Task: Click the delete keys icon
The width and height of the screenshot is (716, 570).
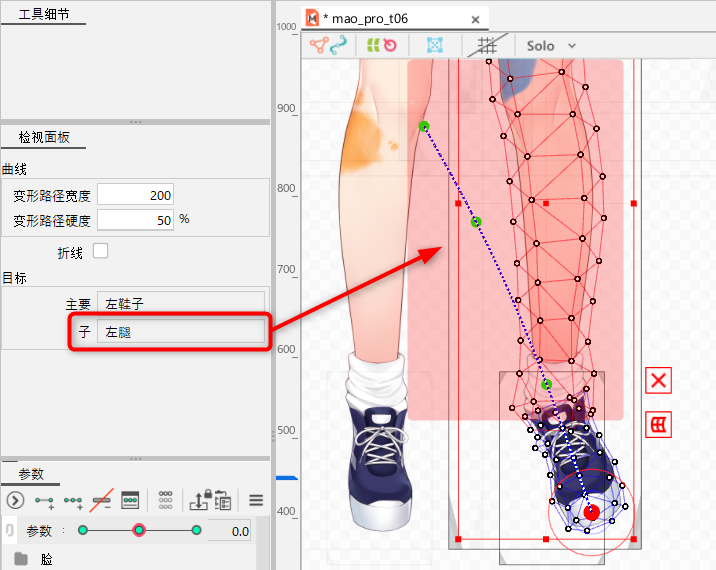Action: point(101,500)
